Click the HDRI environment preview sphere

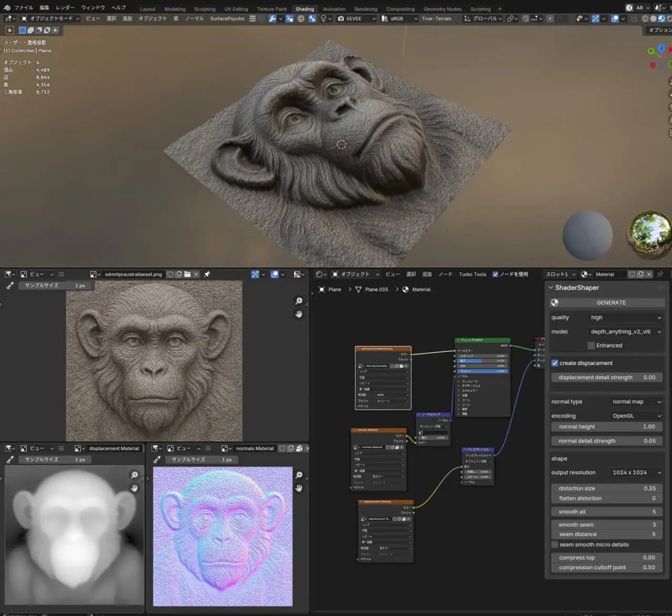tap(649, 234)
